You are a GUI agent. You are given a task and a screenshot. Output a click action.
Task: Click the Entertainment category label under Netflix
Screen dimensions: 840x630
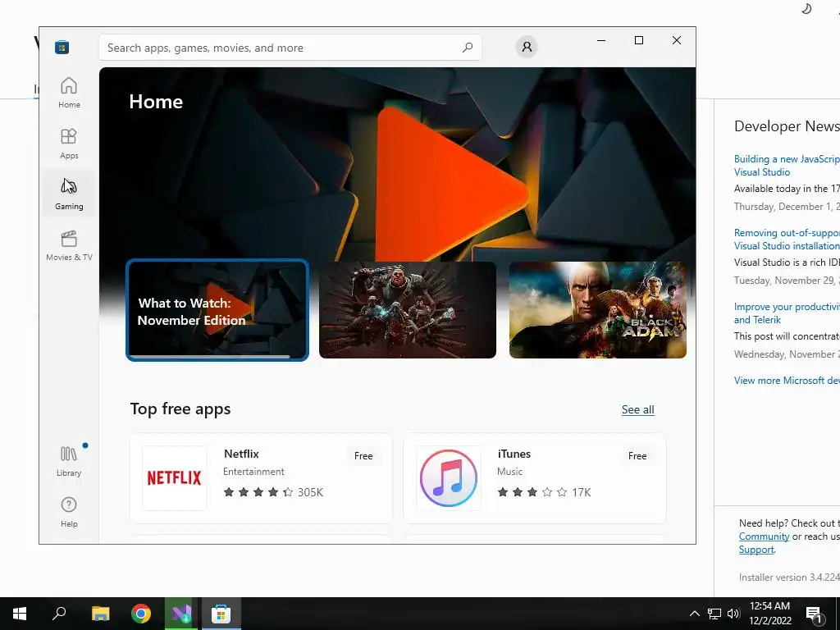click(x=253, y=472)
